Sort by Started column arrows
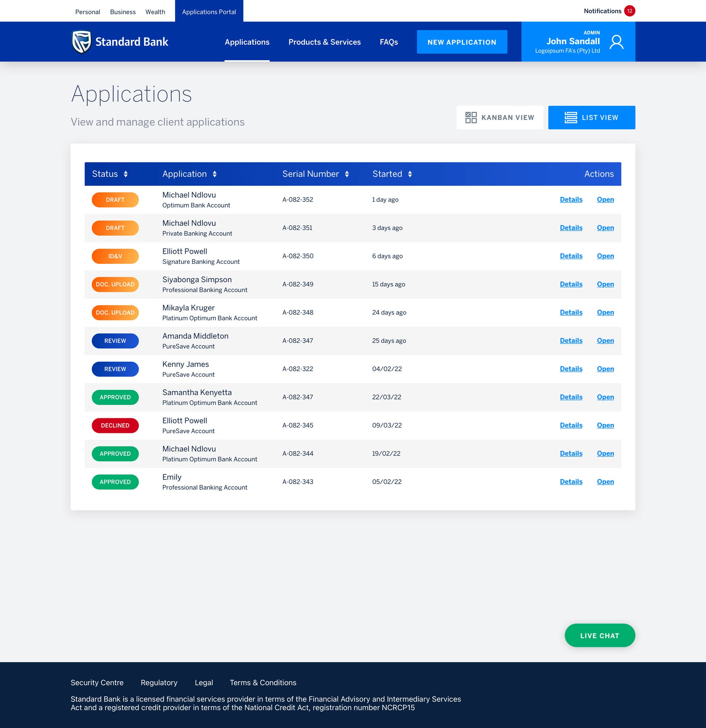Viewport: 706px width, 728px height. click(410, 174)
